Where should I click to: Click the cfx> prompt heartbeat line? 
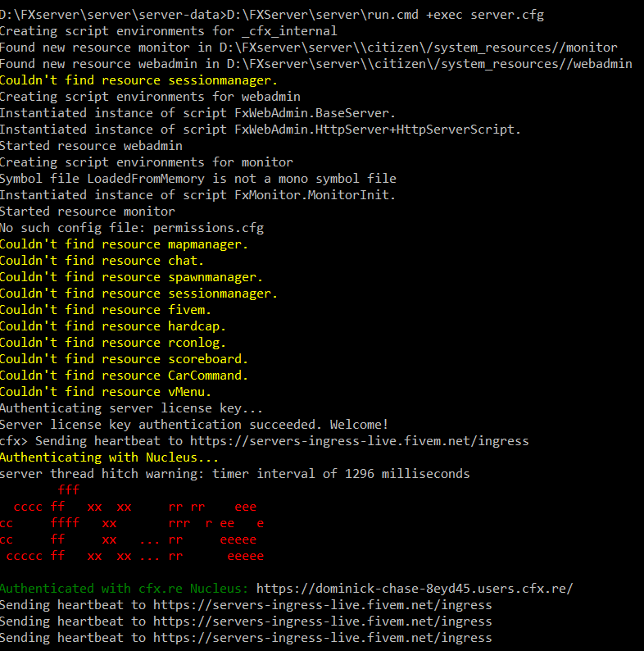265,441
